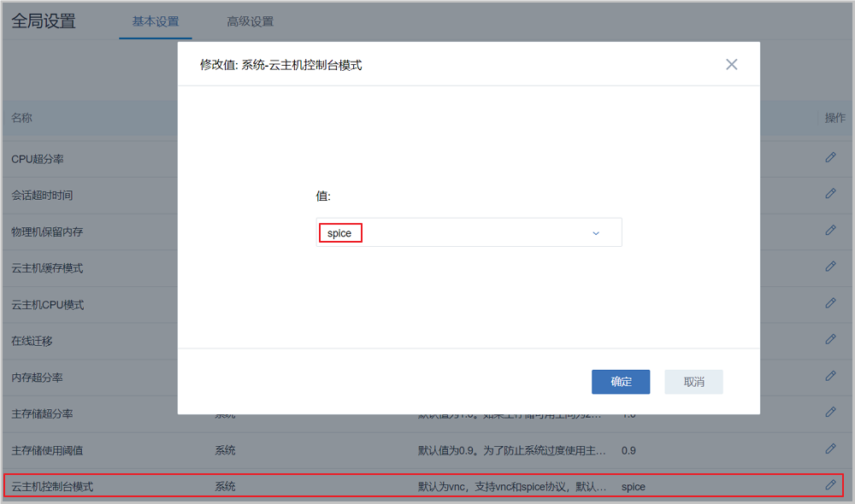This screenshot has height=504, width=855.
Task: Select the CPU超分率 row name
Action: (38, 159)
